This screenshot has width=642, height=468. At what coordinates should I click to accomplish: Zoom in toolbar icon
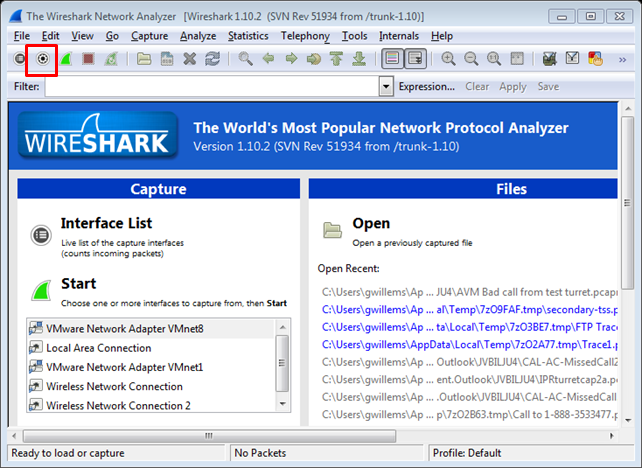point(448,59)
